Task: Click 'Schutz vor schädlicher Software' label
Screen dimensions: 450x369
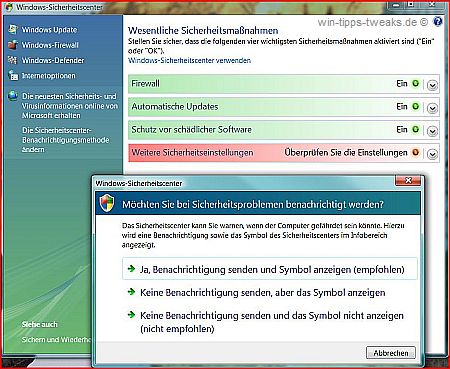Action: pyautogui.click(x=192, y=129)
